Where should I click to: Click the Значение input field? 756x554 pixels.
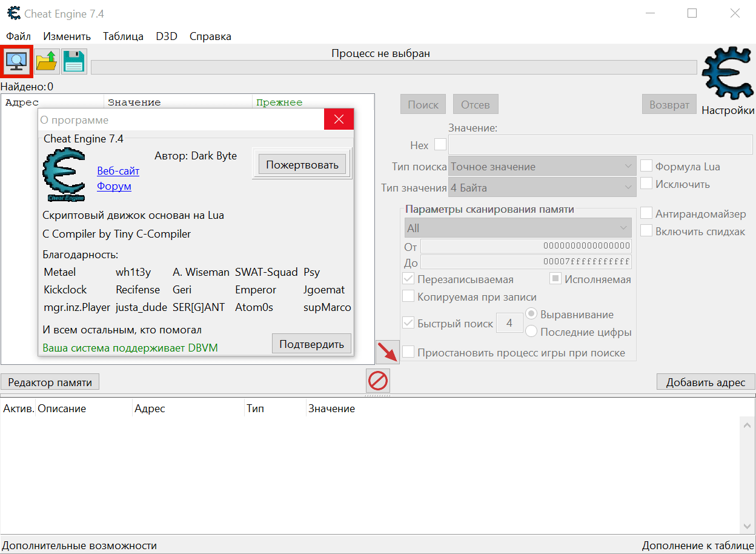pyautogui.click(x=600, y=145)
